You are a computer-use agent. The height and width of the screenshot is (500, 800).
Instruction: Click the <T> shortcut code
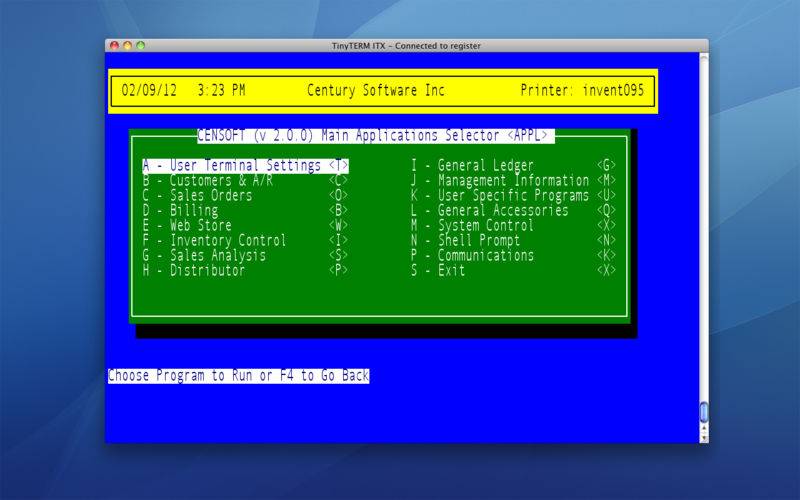338,166
